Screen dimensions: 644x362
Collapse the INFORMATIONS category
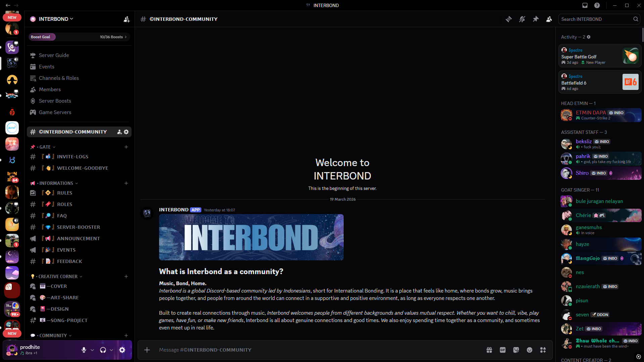(56, 183)
